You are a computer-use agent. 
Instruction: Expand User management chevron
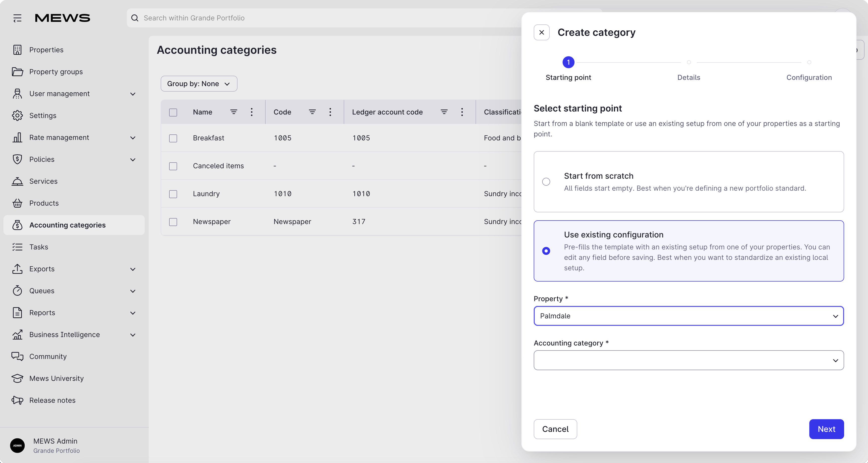(x=133, y=94)
